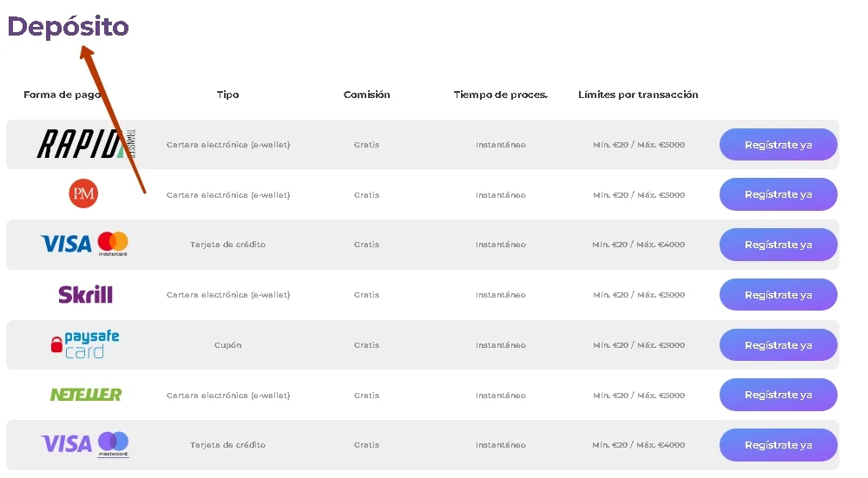Click the red PM payment logo
The height and width of the screenshot is (478, 868).
point(83,193)
